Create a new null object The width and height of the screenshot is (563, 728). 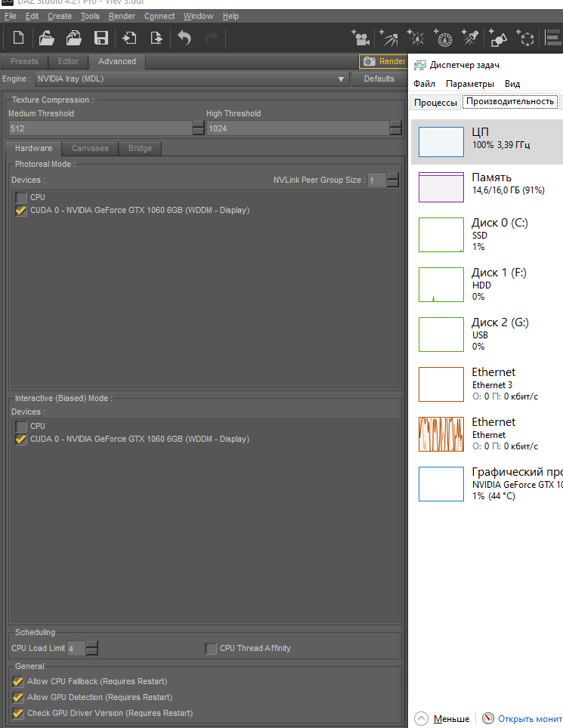(525, 38)
